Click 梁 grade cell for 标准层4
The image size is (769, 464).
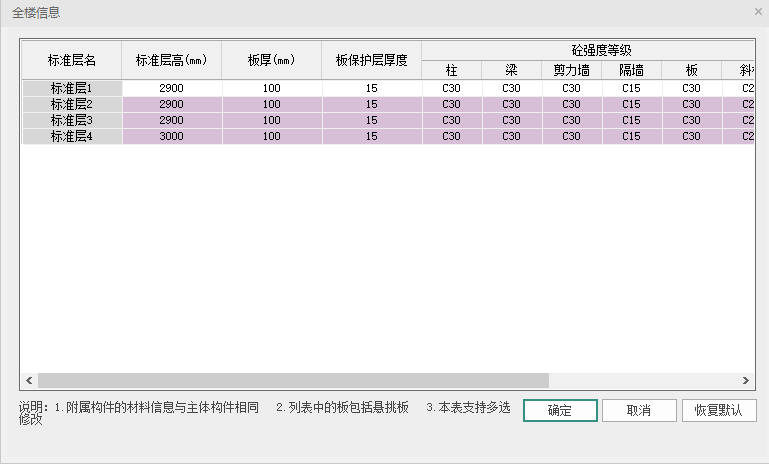(511, 136)
